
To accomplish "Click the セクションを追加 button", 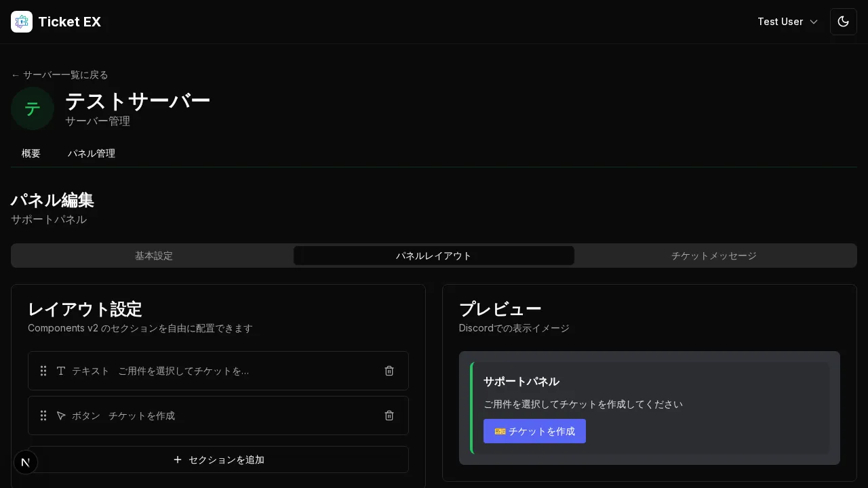I will pyautogui.click(x=218, y=460).
